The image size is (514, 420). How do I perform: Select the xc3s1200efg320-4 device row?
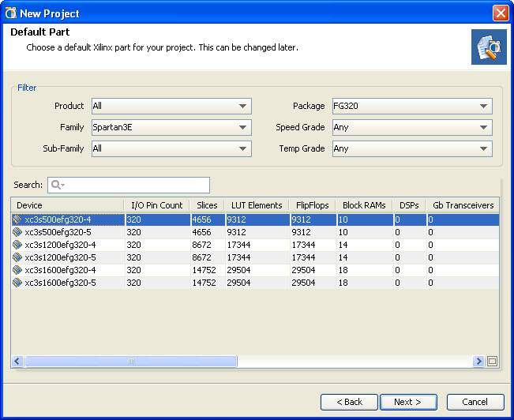[x=255, y=245]
